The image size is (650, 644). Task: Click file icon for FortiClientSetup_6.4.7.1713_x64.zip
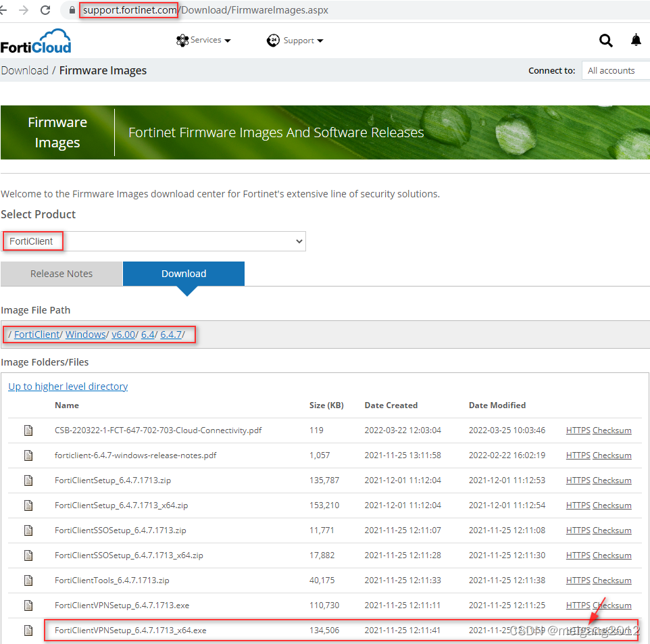point(28,505)
